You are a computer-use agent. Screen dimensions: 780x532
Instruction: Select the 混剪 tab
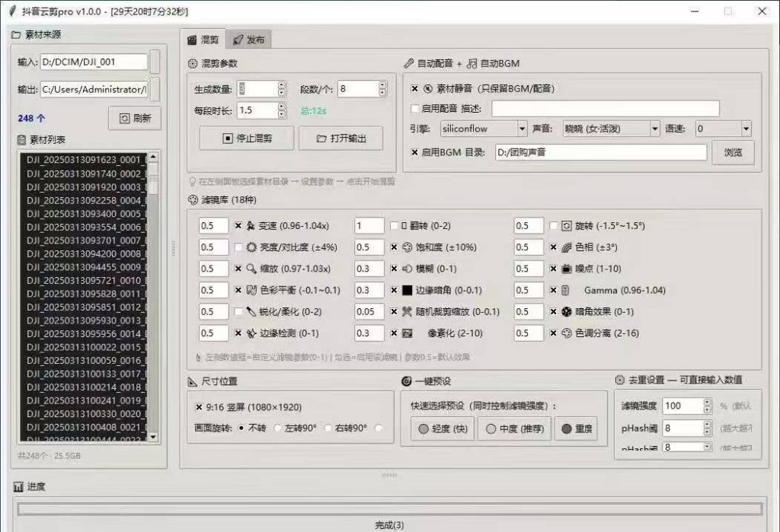(x=203, y=40)
